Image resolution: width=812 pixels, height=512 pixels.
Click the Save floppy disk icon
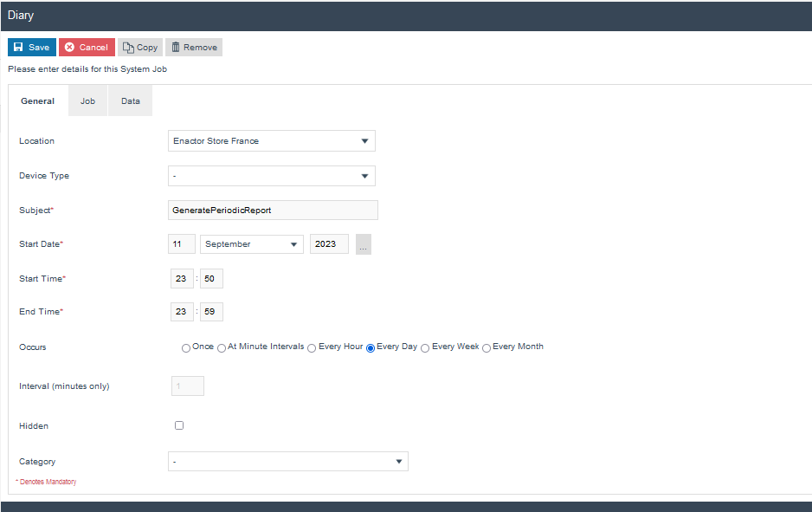pyautogui.click(x=18, y=48)
